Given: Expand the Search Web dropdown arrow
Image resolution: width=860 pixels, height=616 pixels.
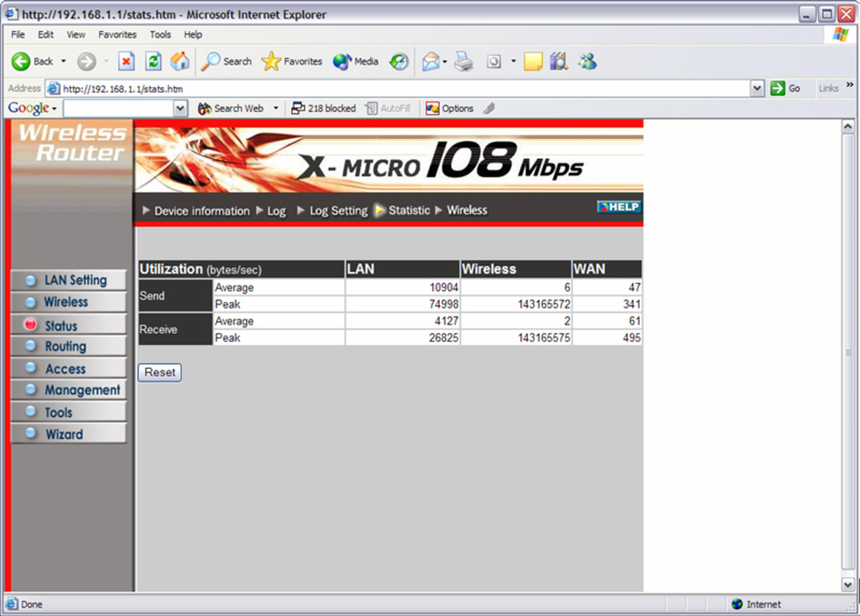Looking at the screenshot, I should (x=276, y=109).
